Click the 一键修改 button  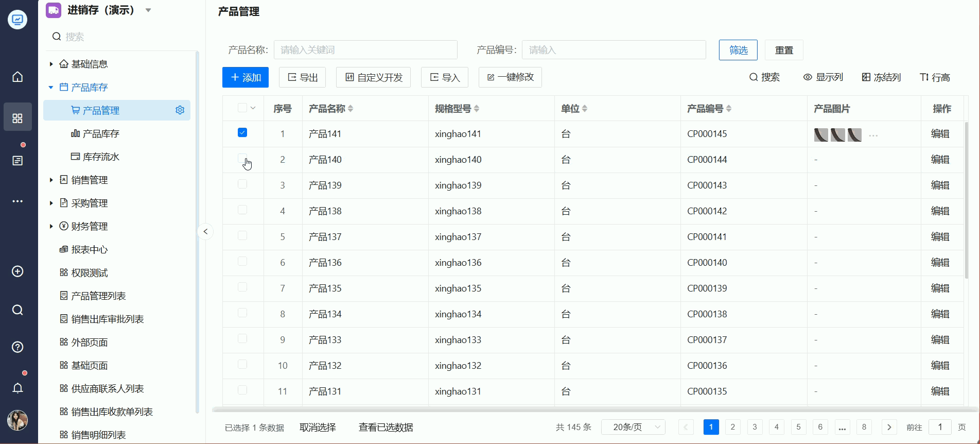point(510,77)
